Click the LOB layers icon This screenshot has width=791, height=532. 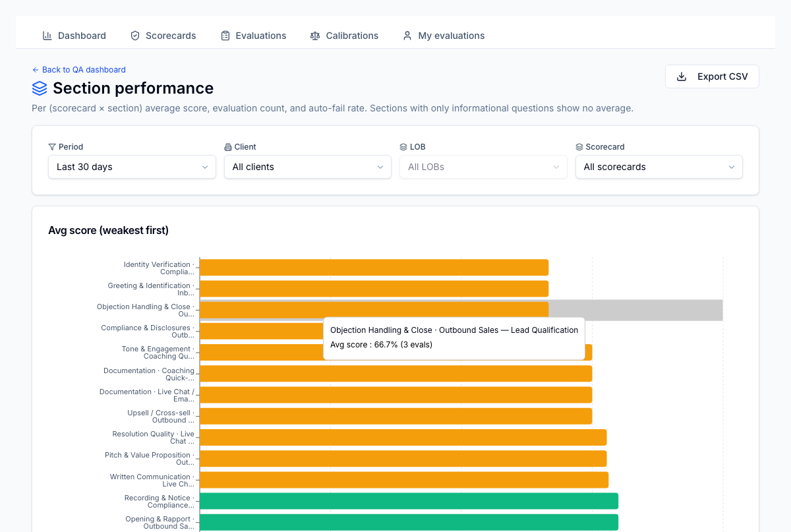[403, 147]
